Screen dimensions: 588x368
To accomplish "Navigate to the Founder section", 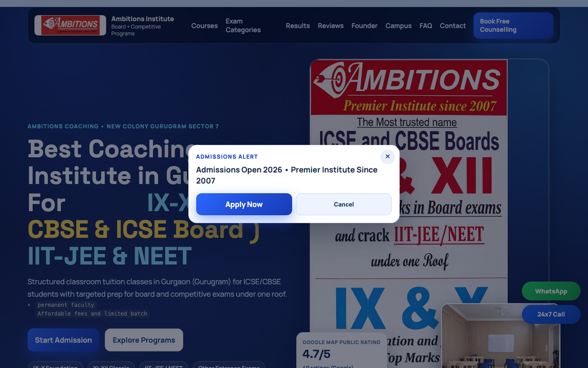I will coord(364,26).
